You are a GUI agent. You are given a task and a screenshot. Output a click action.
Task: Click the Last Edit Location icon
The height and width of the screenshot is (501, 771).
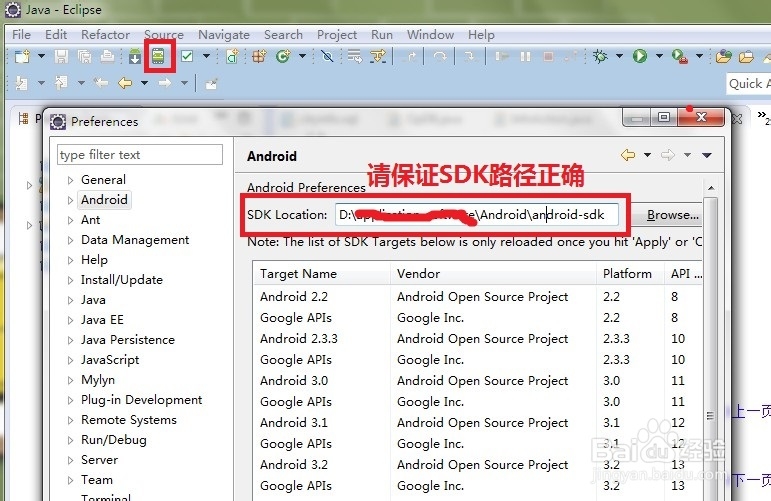click(x=101, y=83)
